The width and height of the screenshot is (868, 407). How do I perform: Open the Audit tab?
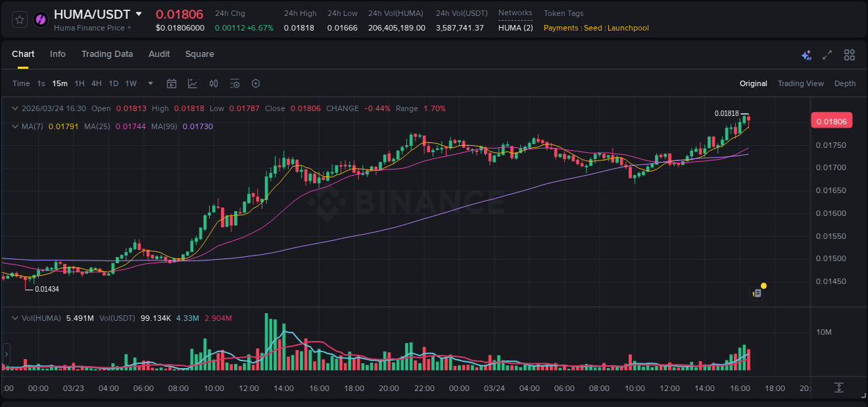[159, 54]
